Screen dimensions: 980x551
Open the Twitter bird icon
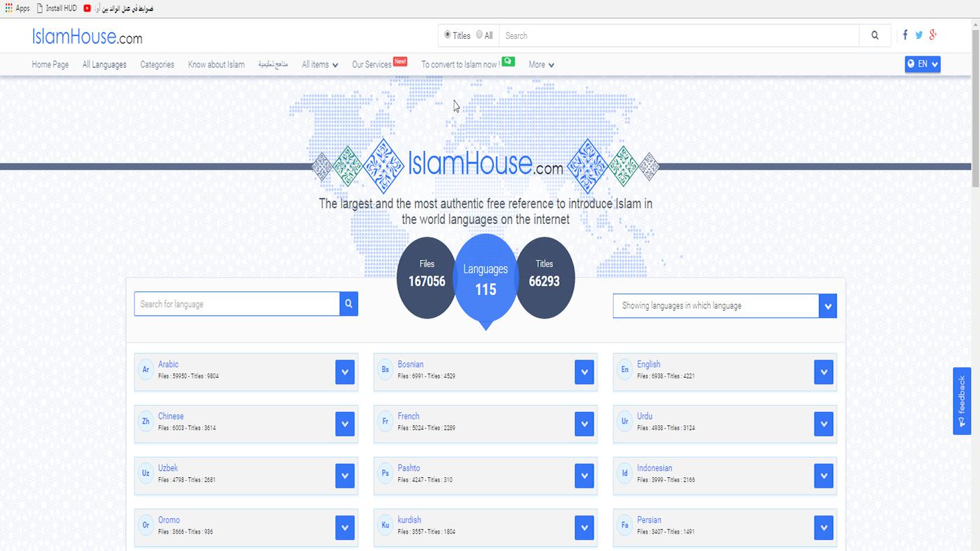click(919, 35)
